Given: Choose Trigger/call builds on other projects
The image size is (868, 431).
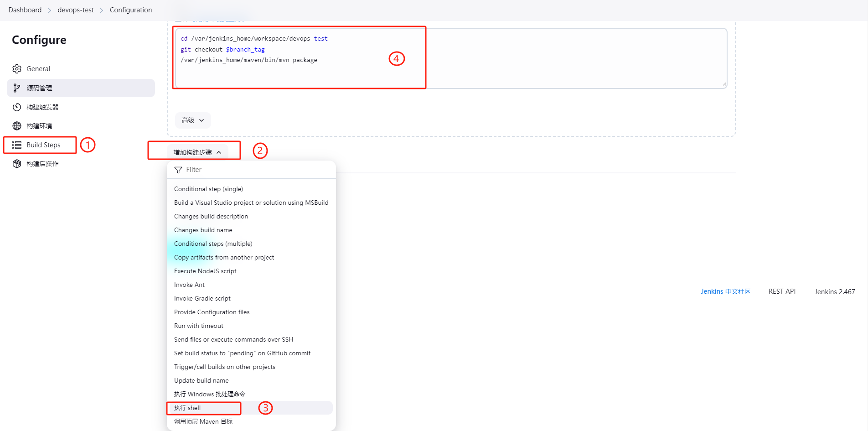Looking at the screenshot, I should tap(251, 367).
